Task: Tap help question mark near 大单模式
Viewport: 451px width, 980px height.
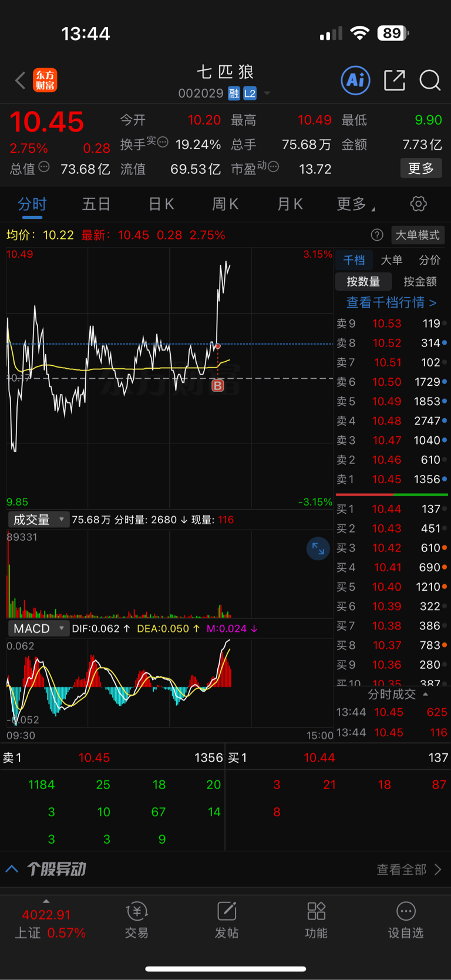Action: [377, 235]
